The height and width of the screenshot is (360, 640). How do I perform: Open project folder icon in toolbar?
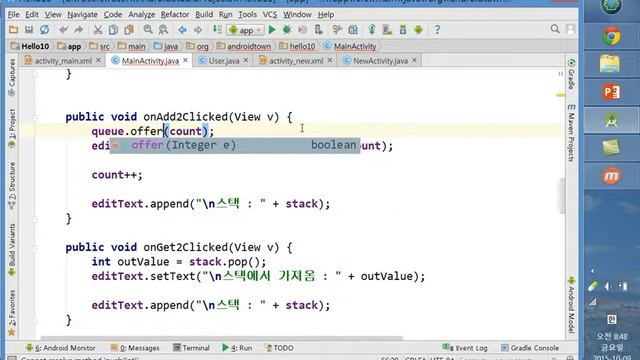pyautogui.click(x=13, y=30)
